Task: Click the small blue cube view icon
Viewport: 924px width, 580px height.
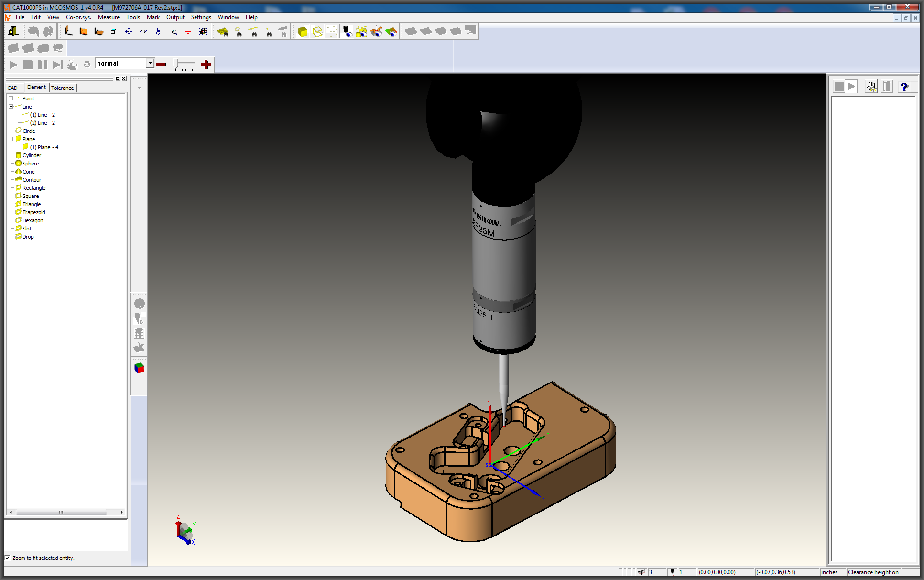Action: (114, 32)
